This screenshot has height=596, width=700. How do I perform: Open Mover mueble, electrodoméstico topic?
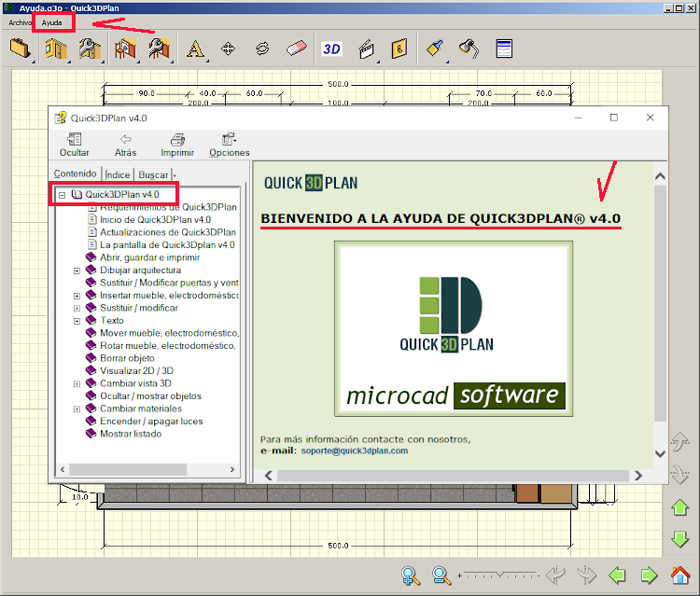[169, 333]
